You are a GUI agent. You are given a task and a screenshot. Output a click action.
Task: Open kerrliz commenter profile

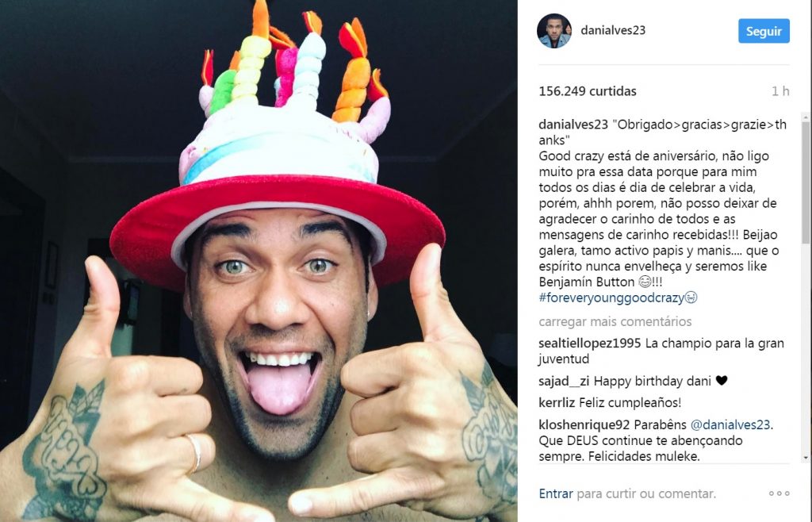point(557,402)
